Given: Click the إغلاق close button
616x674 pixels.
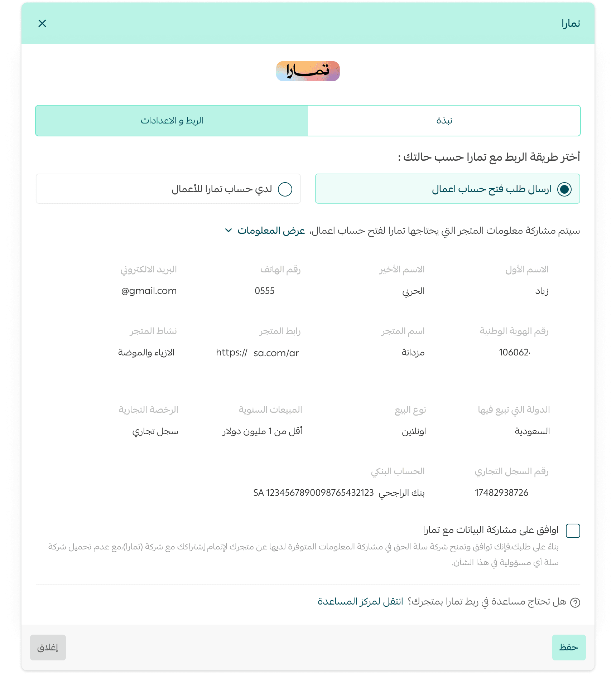Looking at the screenshot, I should (48, 648).
